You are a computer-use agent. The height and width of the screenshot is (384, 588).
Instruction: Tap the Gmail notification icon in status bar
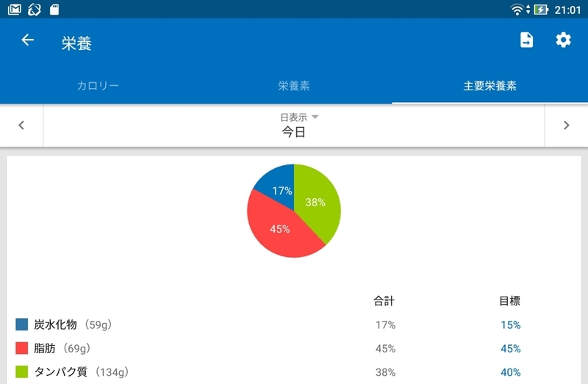[x=14, y=10]
